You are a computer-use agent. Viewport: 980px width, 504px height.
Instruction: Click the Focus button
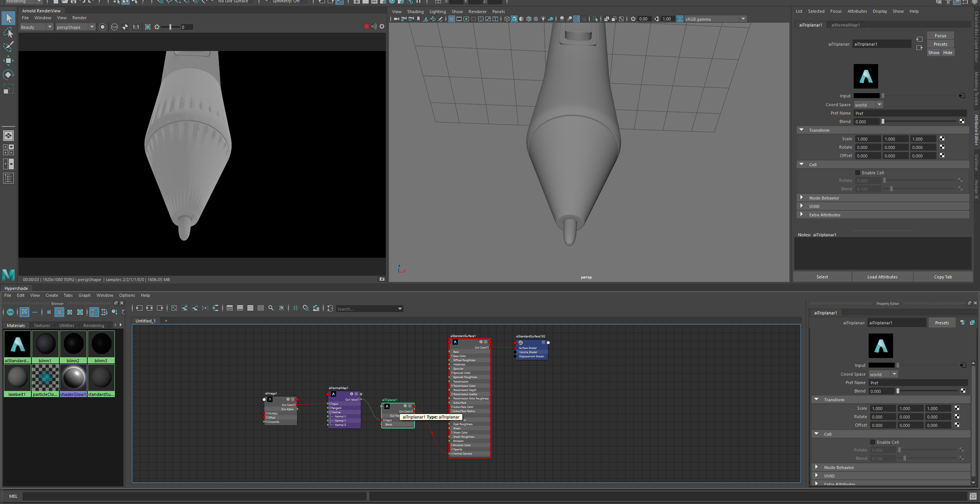coord(940,36)
